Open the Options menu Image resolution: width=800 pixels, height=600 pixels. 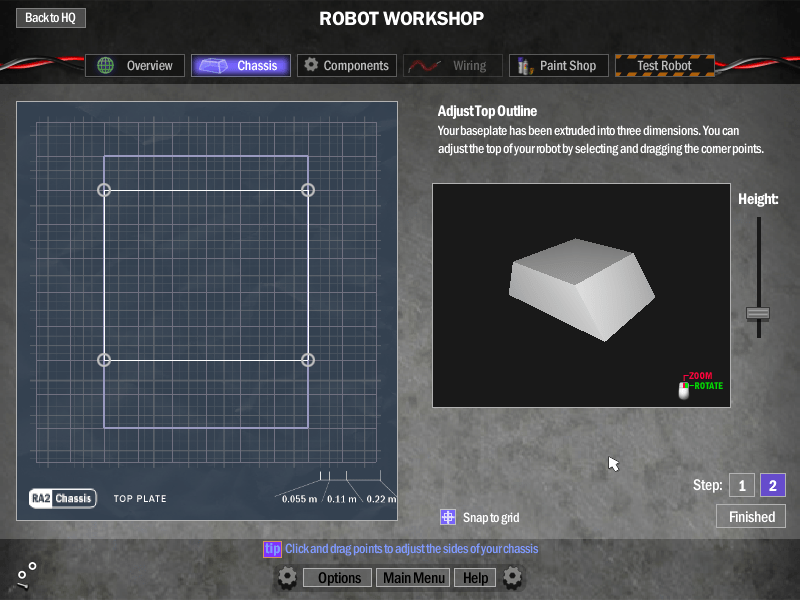[339, 578]
